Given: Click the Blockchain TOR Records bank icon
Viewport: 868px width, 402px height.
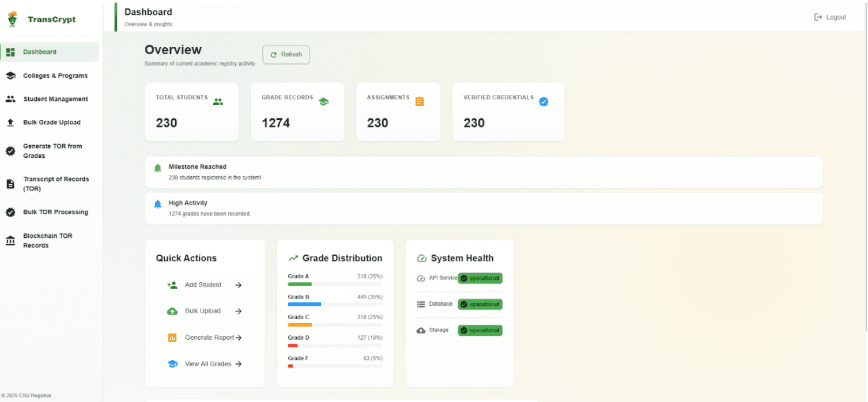Looking at the screenshot, I should tap(10, 241).
